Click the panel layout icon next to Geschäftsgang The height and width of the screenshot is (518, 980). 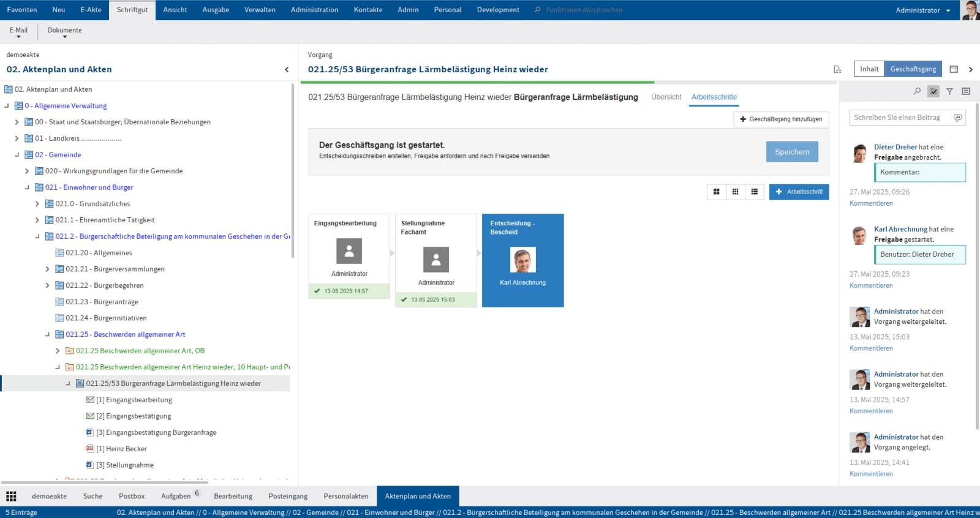click(954, 69)
